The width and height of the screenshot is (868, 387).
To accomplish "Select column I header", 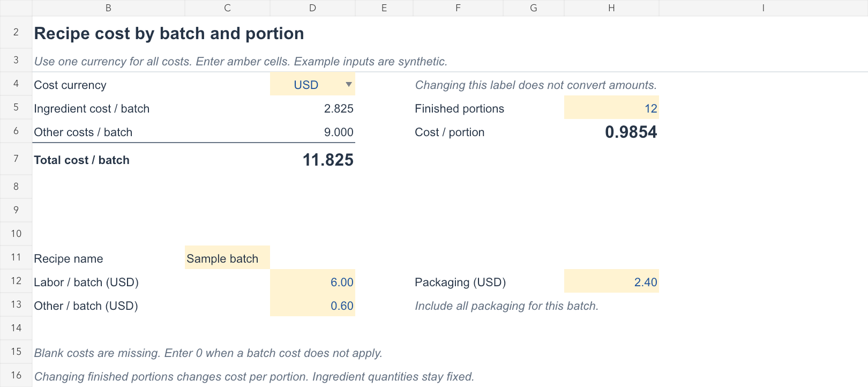I will (x=764, y=8).
